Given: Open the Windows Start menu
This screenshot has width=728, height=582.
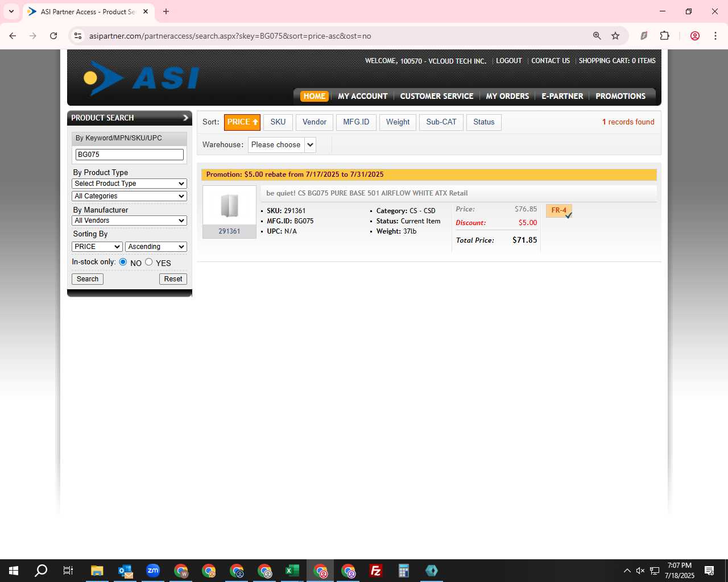Looking at the screenshot, I should pyautogui.click(x=14, y=571).
